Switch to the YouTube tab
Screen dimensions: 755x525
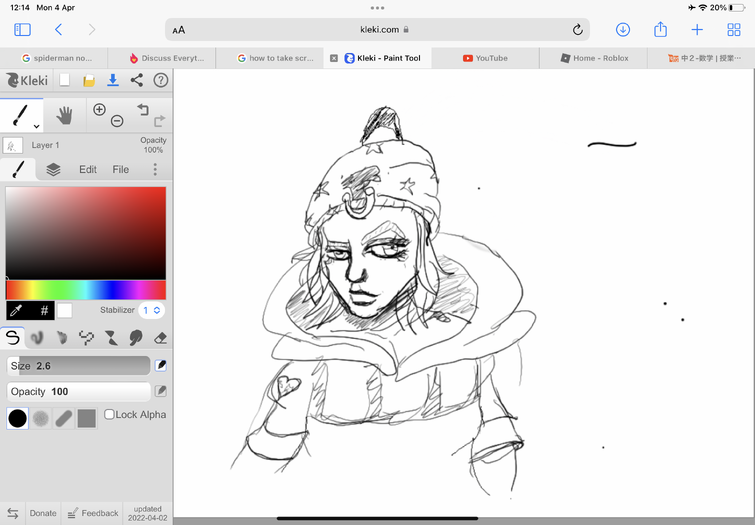(485, 58)
